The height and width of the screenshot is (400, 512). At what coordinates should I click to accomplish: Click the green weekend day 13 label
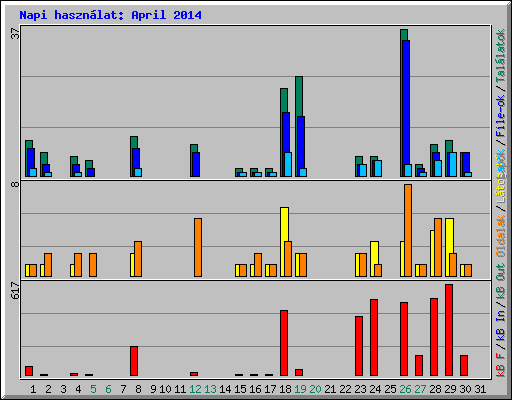coord(210,389)
